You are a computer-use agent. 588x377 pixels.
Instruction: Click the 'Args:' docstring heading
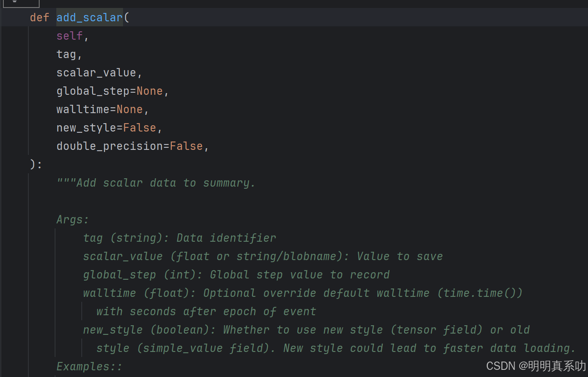click(x=73, y=220)
